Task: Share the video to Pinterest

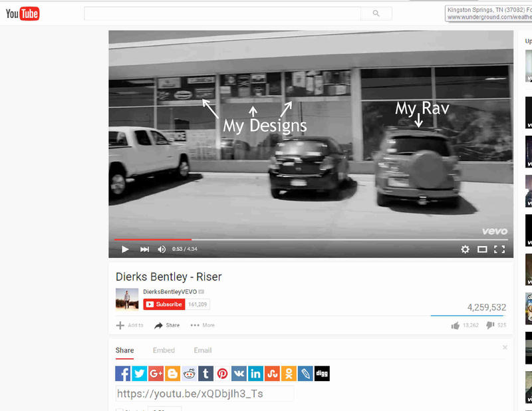Action: [x=222, y=374]
